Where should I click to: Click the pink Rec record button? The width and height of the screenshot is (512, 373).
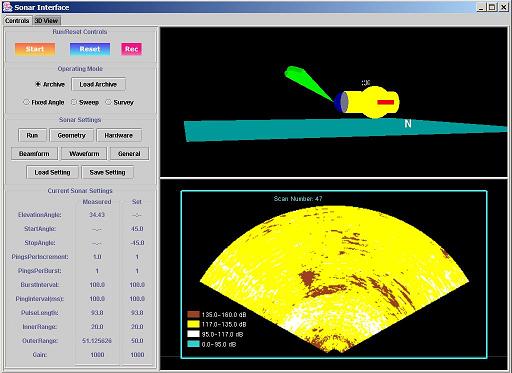coord(131,49)
